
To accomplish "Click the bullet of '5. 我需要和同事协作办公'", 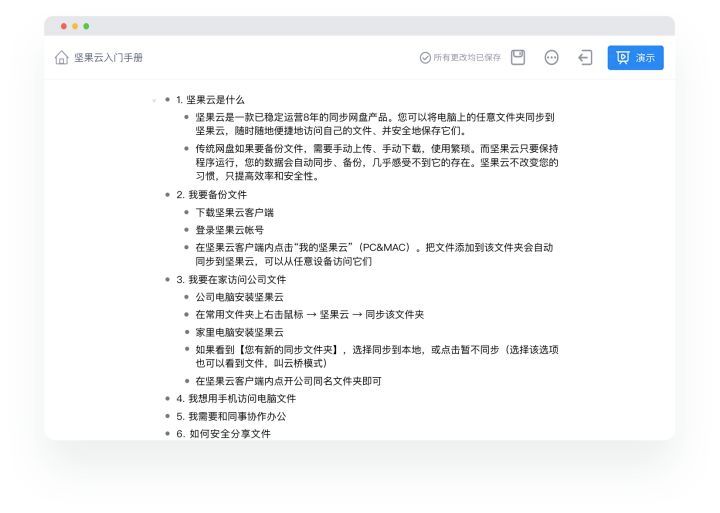I will [167, 416].
